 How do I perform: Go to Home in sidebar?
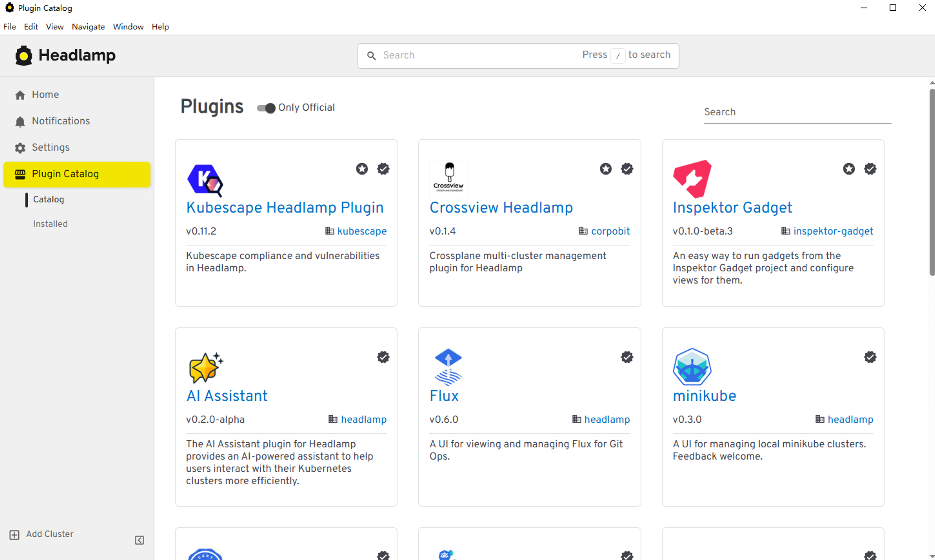[x=77, y=95]
